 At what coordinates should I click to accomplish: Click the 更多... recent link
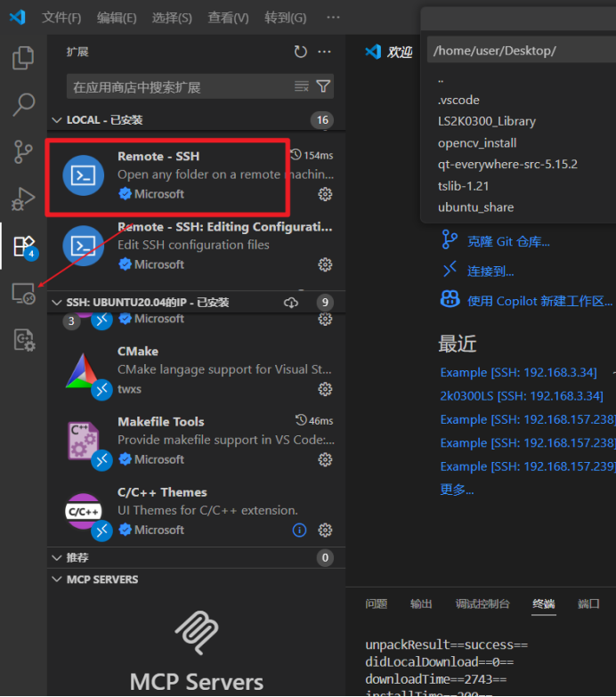[457, 490]
